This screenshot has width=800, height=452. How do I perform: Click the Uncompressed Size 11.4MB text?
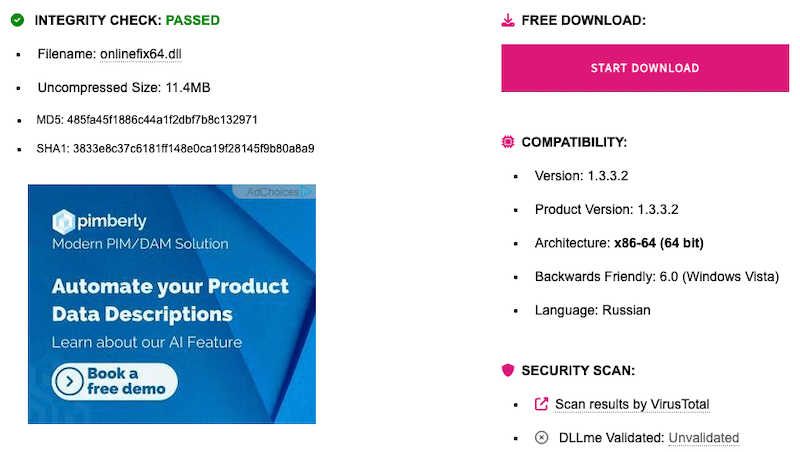124,87
